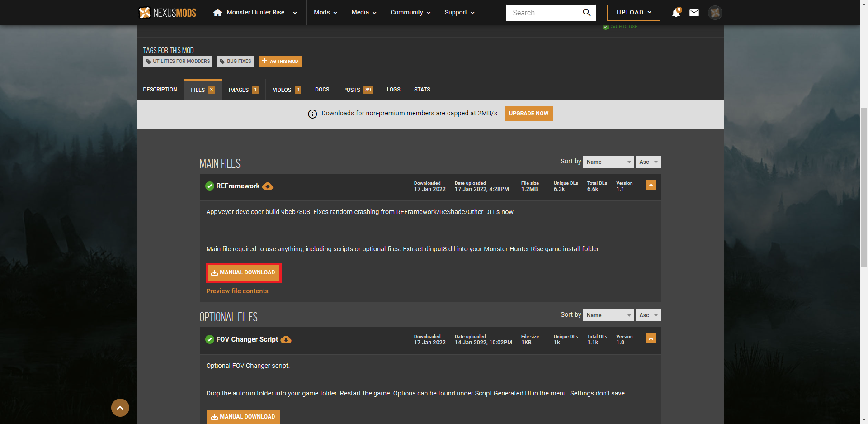Open Main Files Asc order dropdown

(648, 162)
